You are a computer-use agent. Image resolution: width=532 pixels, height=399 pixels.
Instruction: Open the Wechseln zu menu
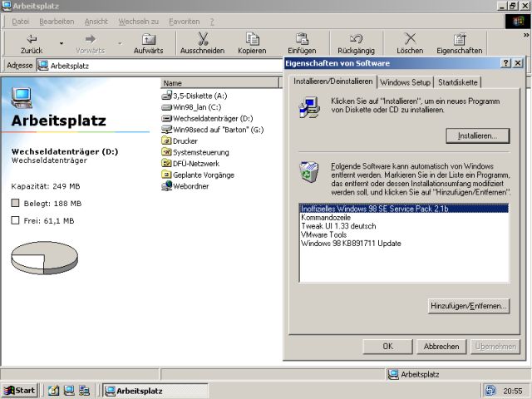coord(139,22)
